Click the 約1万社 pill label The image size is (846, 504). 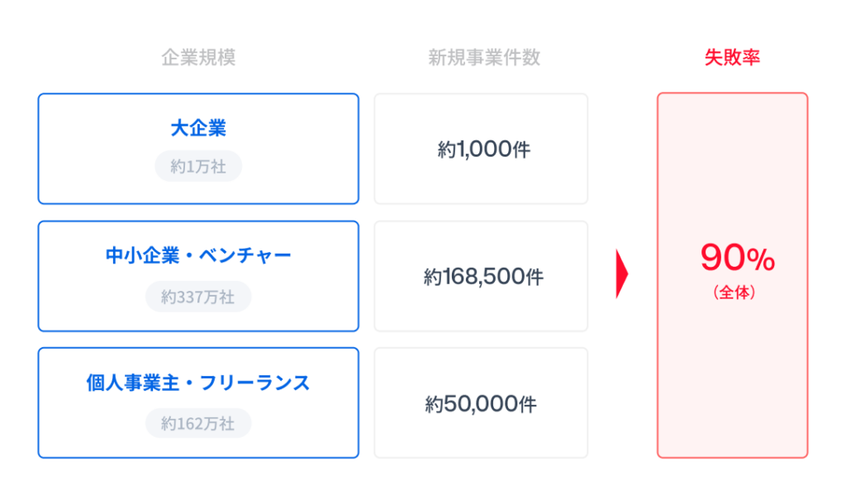point(198,166)
